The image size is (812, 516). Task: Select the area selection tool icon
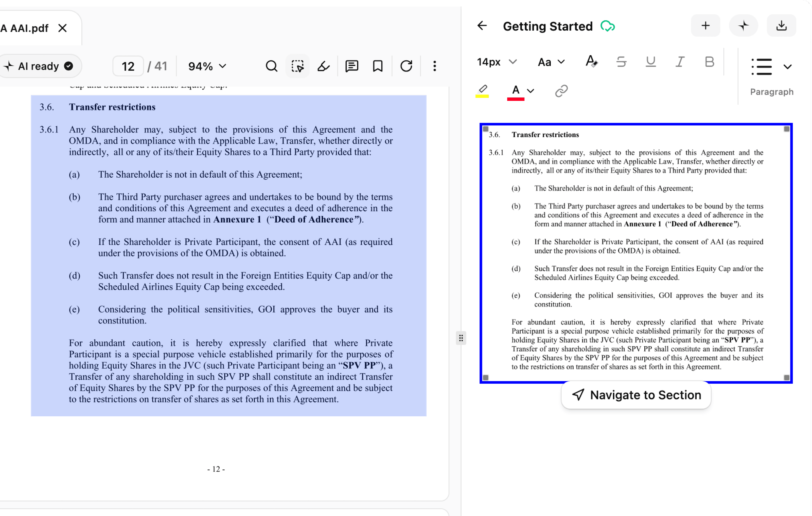coord(297,66)
